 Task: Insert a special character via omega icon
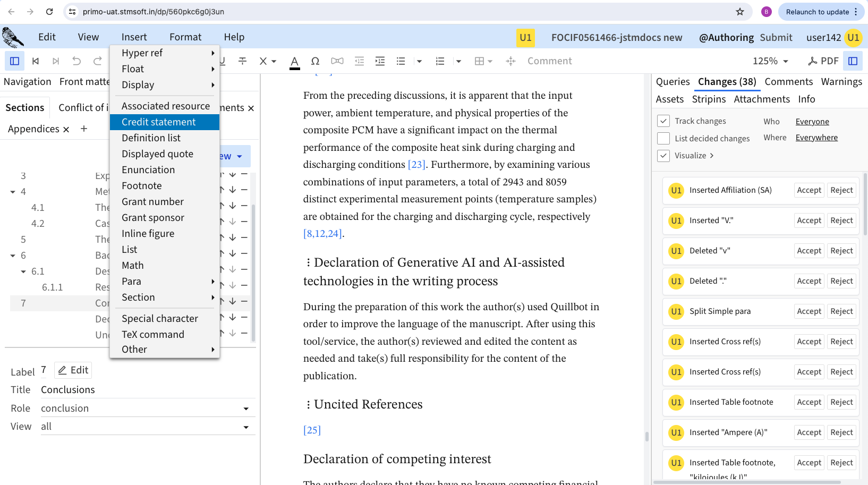point(315,61)
